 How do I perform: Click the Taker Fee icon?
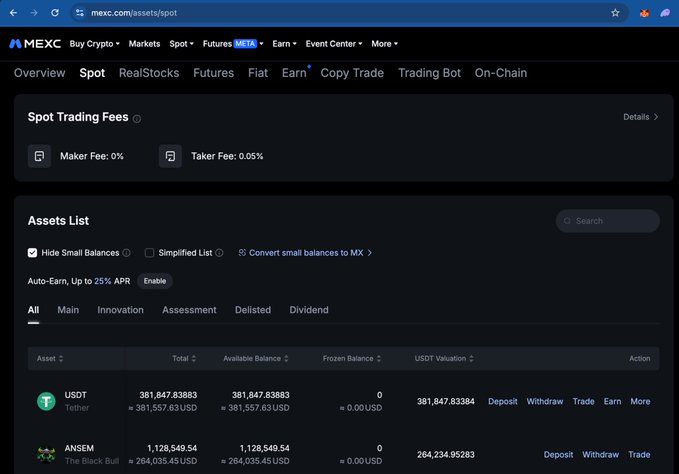(170, 156)
